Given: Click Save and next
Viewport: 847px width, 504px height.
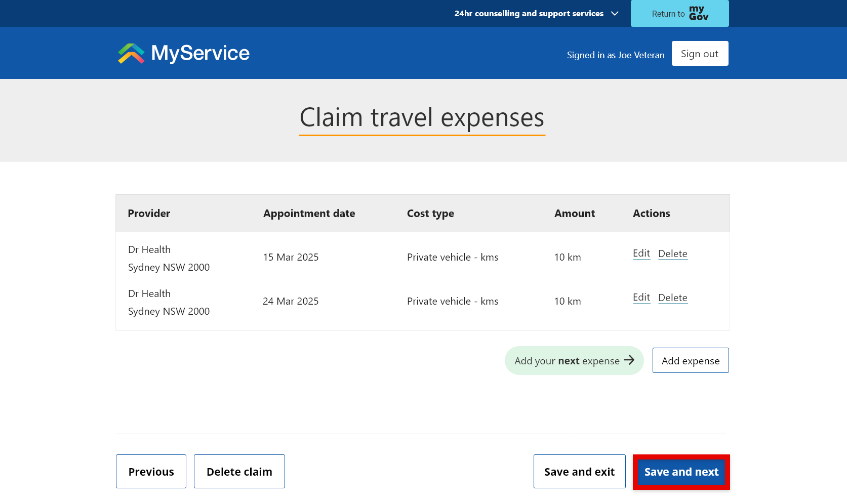Looking at the screenshot, I should pos(681,471).
